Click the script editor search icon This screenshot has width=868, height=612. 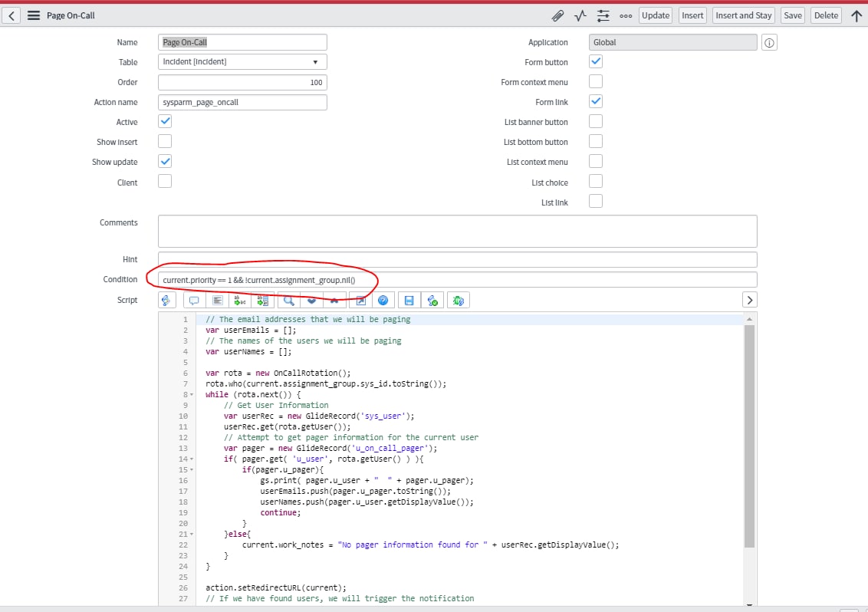point(288,300)
